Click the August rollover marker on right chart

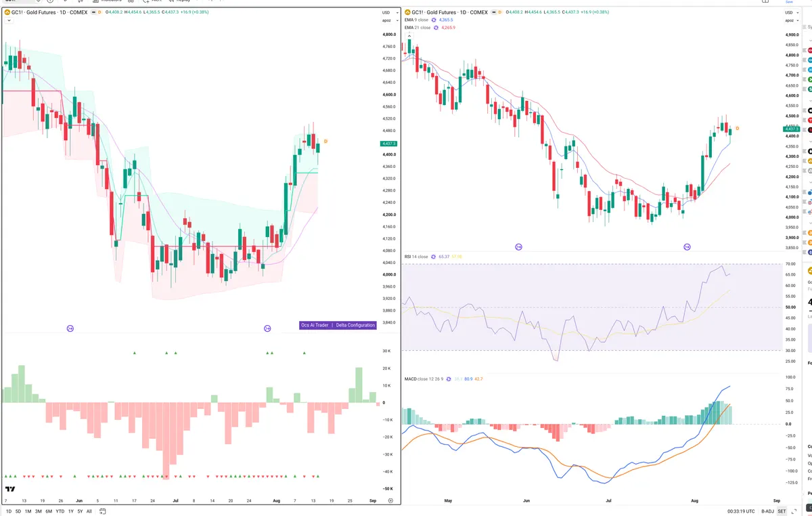[x=687, y=247]
